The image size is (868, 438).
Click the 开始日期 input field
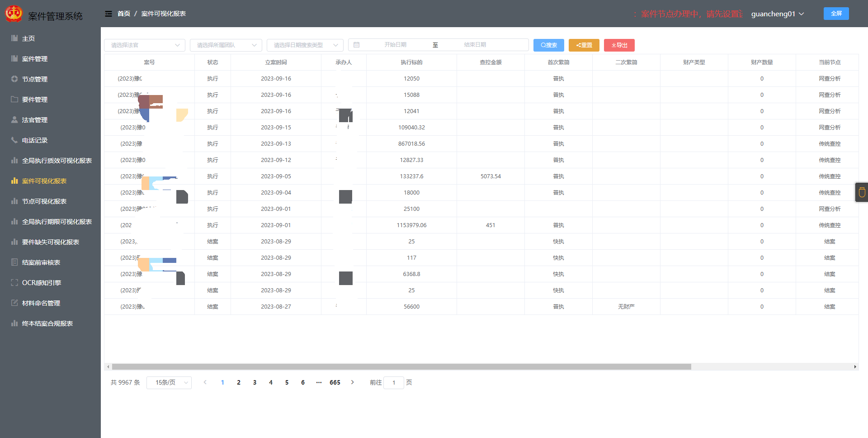pyautogui.click(x=396, y=45)
